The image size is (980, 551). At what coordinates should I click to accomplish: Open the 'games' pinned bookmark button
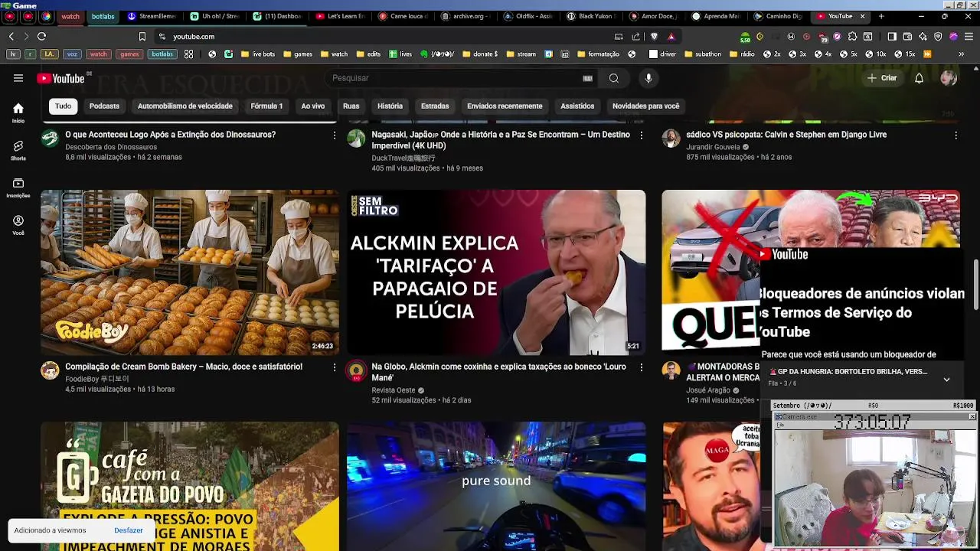pos(129,54)
